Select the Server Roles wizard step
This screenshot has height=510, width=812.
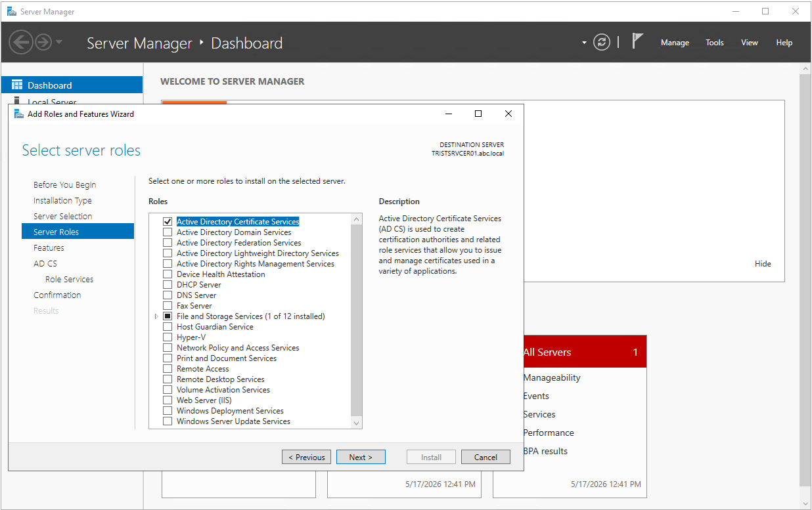coord(78,232)
